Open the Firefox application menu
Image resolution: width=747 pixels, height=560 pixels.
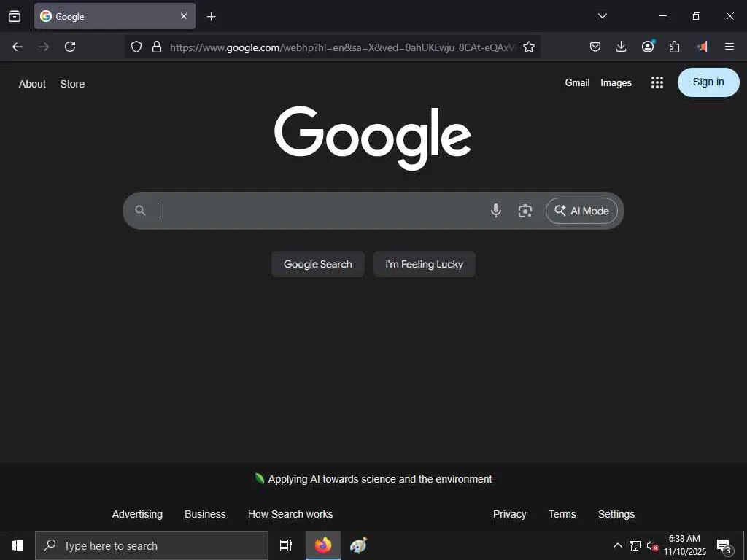click(x=729, y=47)
